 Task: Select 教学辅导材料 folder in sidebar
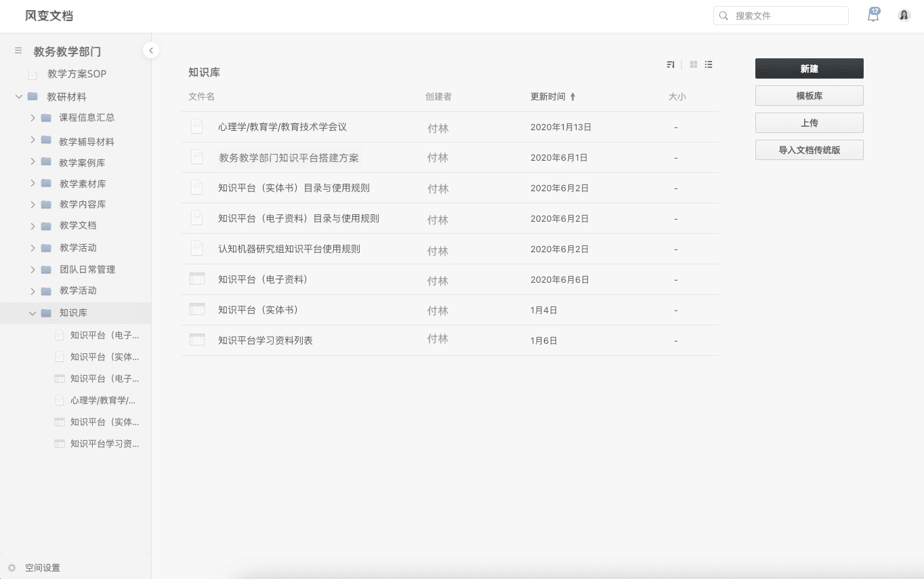click(x=86, y=142)
